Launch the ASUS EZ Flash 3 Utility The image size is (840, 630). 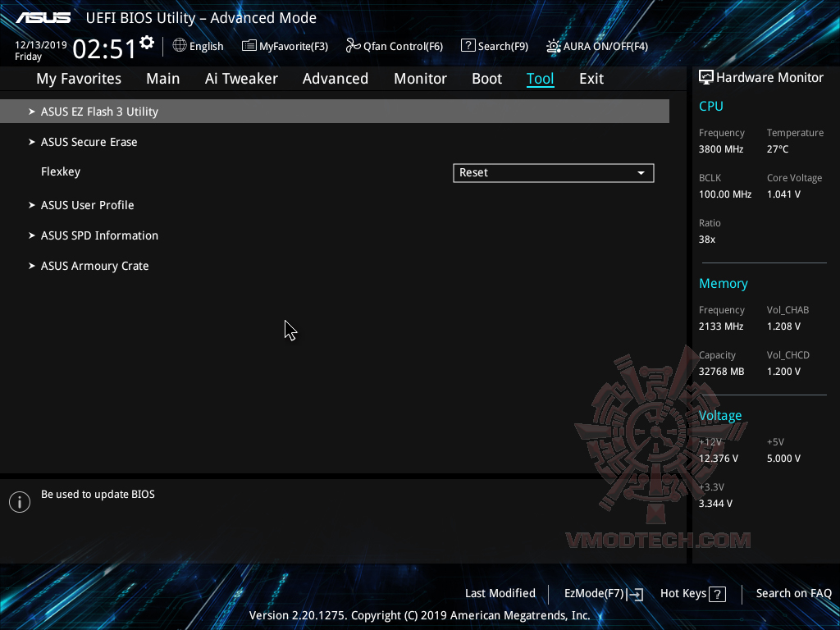click(99, 111)
